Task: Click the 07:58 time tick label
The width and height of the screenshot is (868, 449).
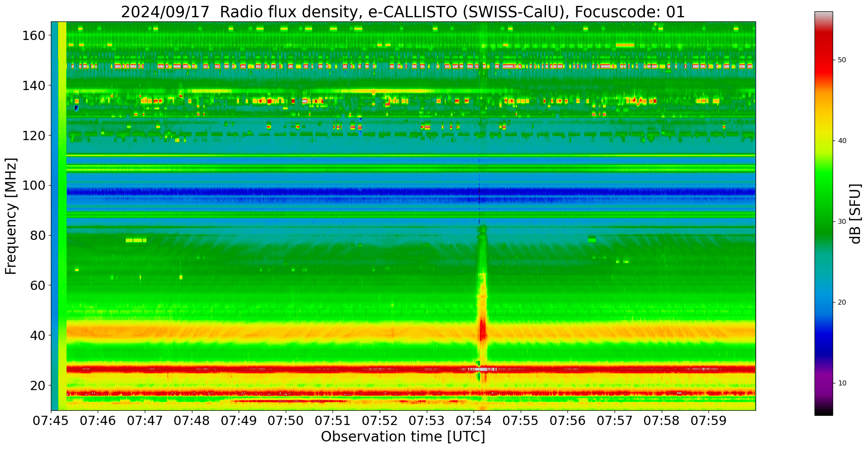Action: pos(662,421)
